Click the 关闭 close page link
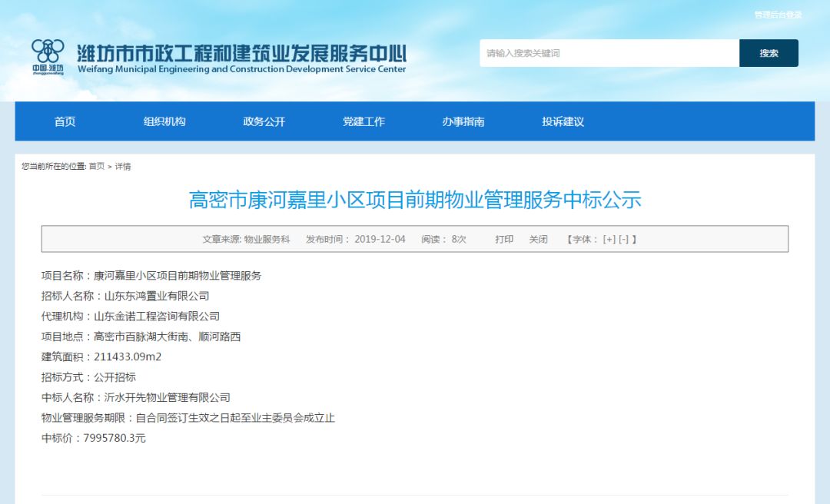 pos(538,239)
